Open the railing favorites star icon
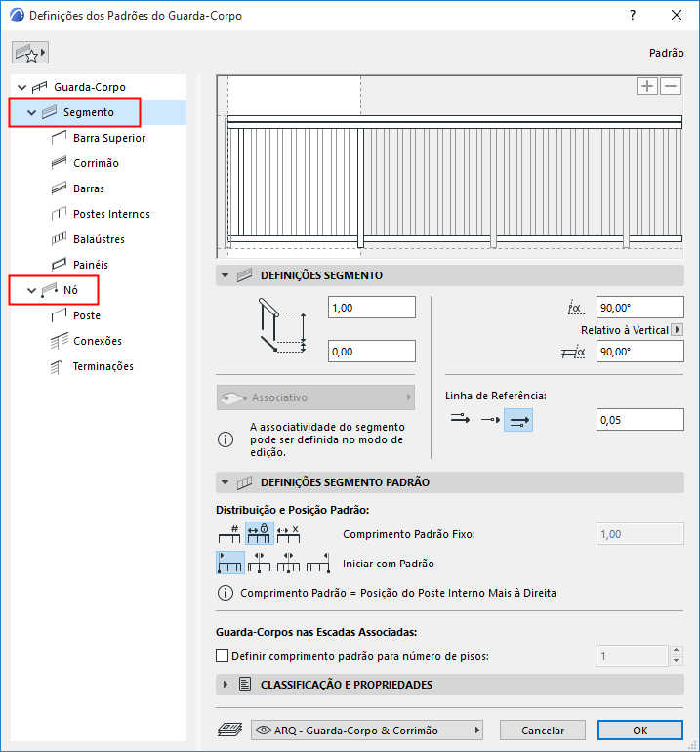This screenshot has width=700, height=752. 29,53
